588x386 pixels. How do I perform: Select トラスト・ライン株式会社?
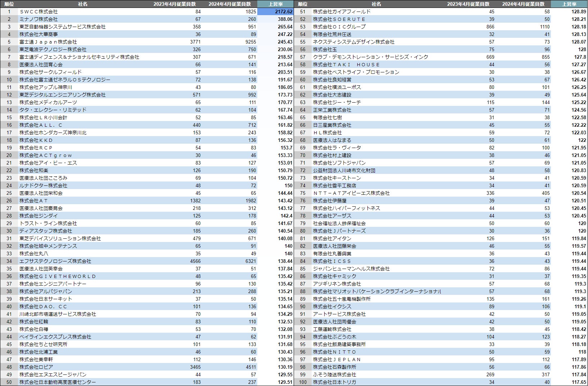pos(48,223)
